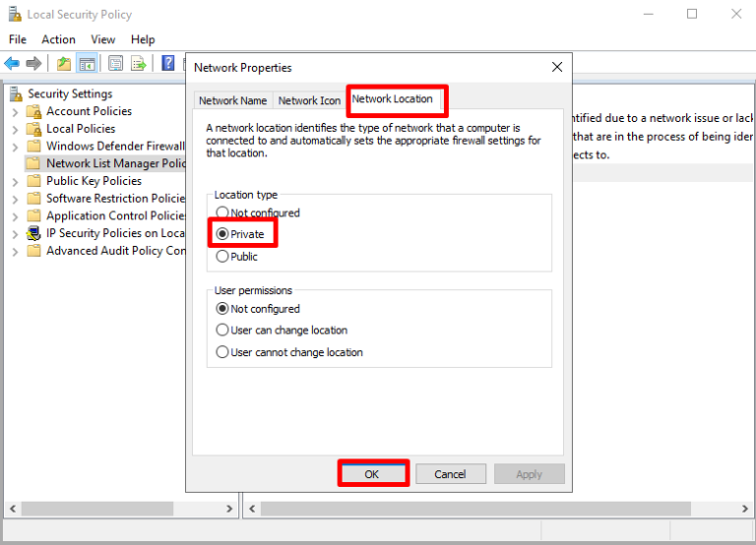Expand the Local Policies tree node
This screenshot has height=545, width=756.
pos(15,129)
